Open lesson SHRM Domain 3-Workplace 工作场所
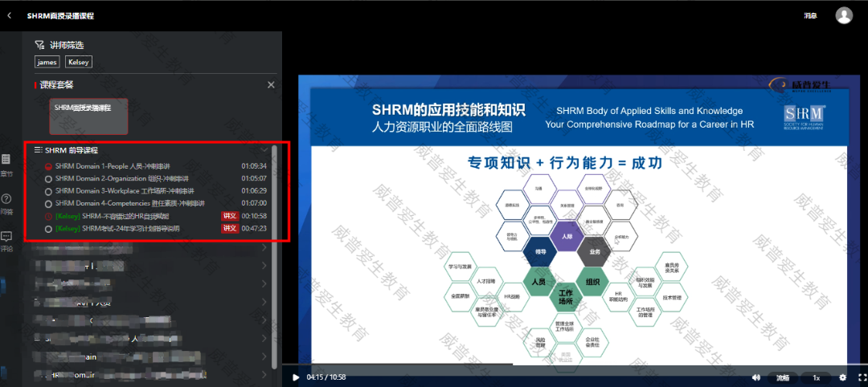This screenshot has height=387, width=868. coord(125,191)
